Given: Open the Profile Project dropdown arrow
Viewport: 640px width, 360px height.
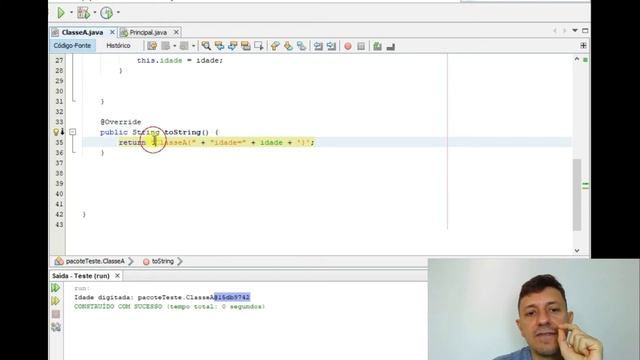Looking at the screenshot, I should click(118, 13).
